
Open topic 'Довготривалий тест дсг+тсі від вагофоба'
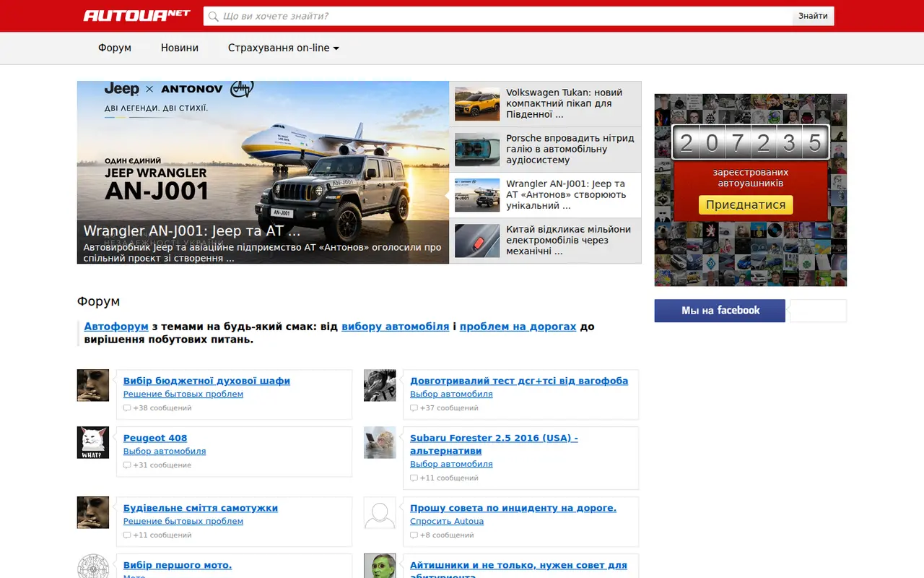coord(519,381)
